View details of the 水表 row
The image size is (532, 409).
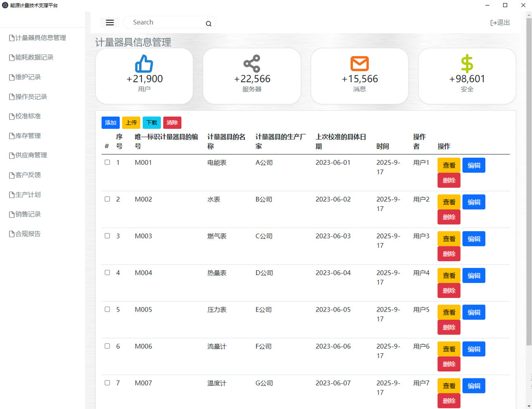click(449, 202)
